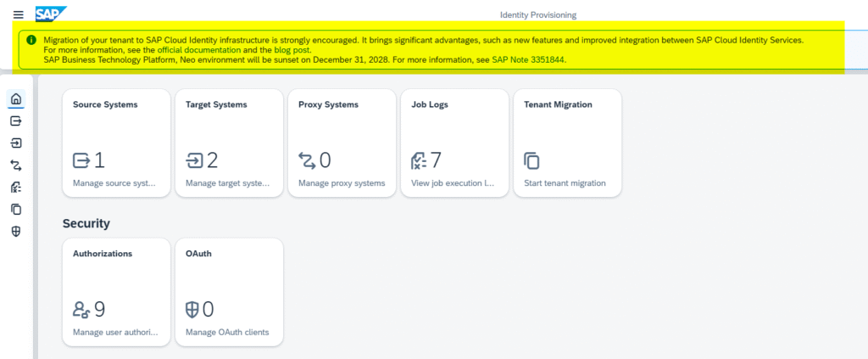The width and height of the screenshot is (868, 359).
Task: Open SAP Note 3351844 link
Action: (529, 59)
